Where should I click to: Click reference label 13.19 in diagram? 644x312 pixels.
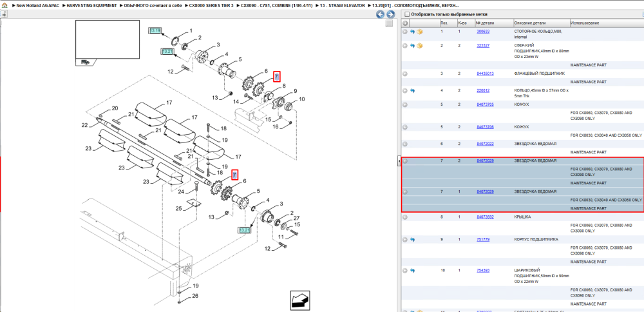point(155,30)
